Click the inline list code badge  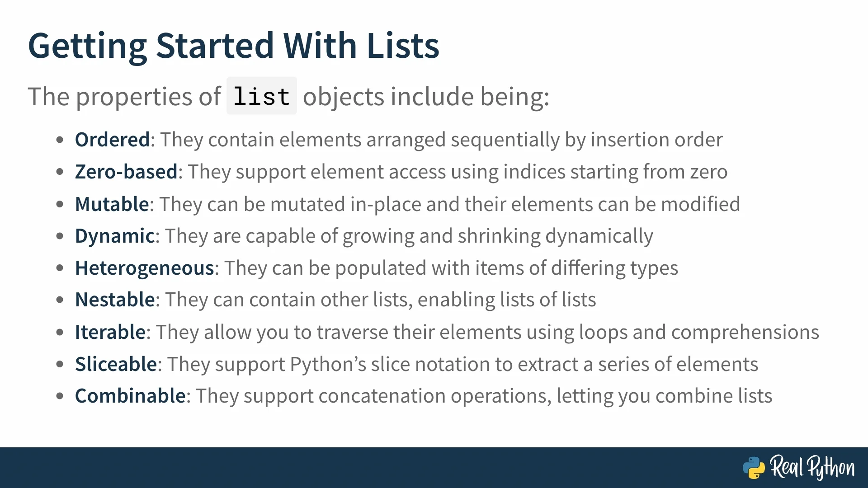tap(262, 96)
